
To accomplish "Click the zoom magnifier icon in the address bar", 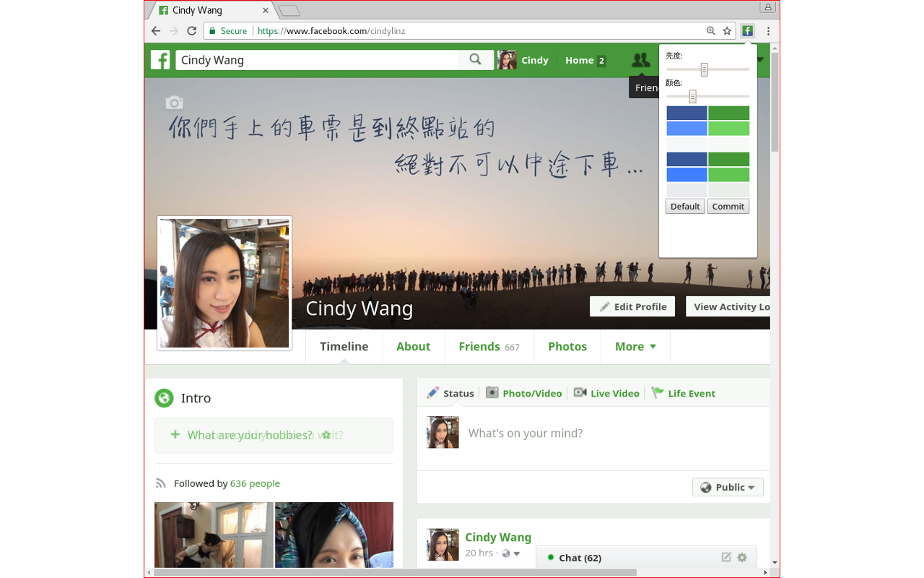I will (711, 31).
